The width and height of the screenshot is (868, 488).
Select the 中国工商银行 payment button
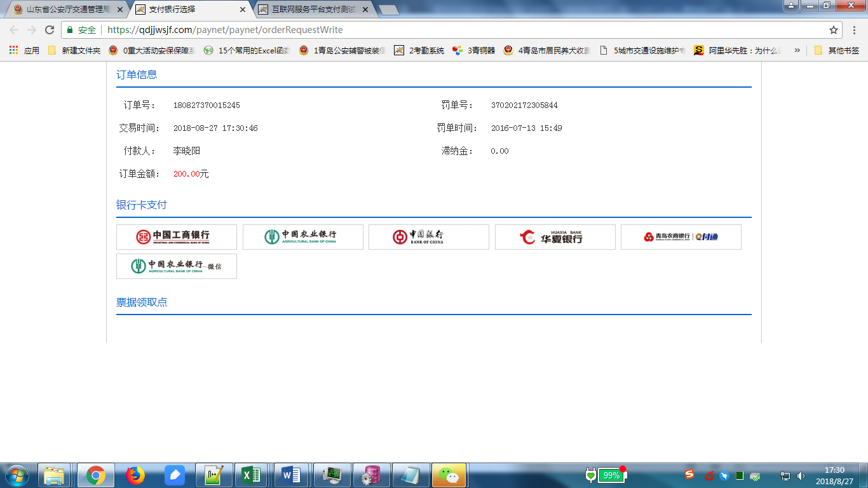coord(176,236)
